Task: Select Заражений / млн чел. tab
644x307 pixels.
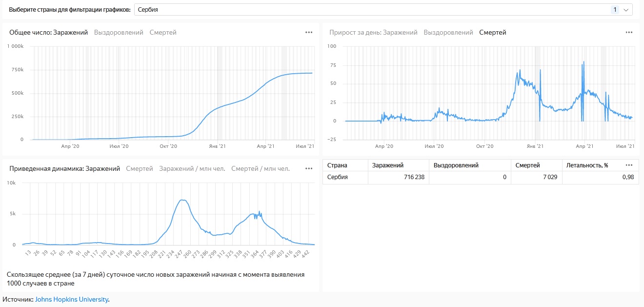Action: click(192, 168)
